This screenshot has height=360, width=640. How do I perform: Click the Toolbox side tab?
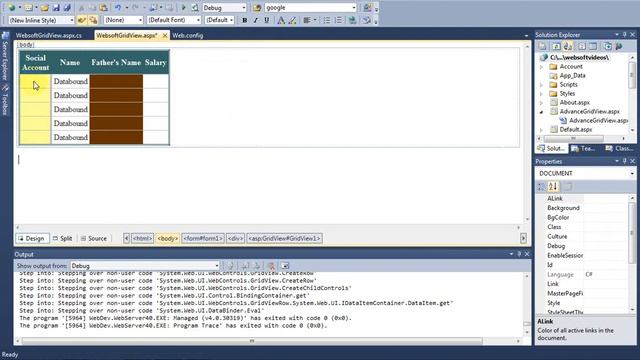click(5, 100)
